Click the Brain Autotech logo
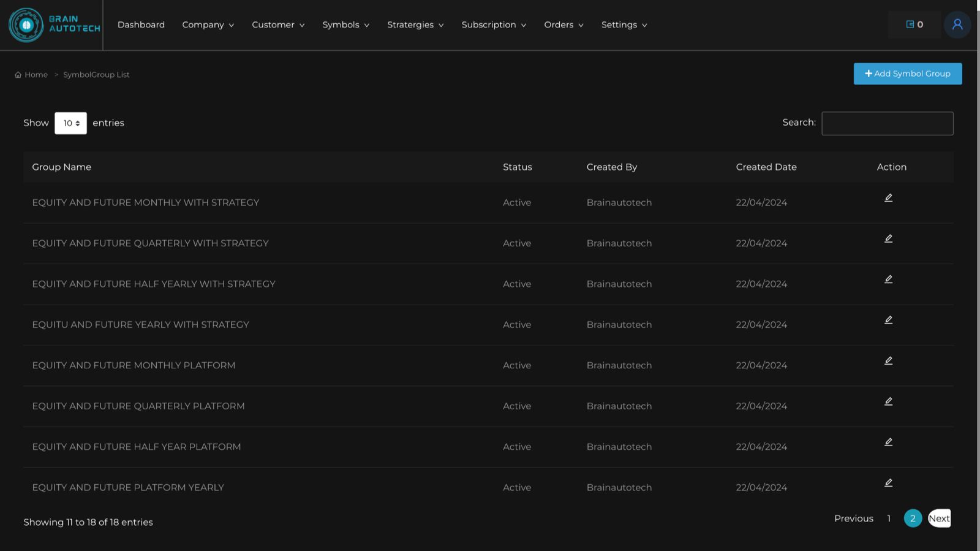 click(x=54, y=25)
